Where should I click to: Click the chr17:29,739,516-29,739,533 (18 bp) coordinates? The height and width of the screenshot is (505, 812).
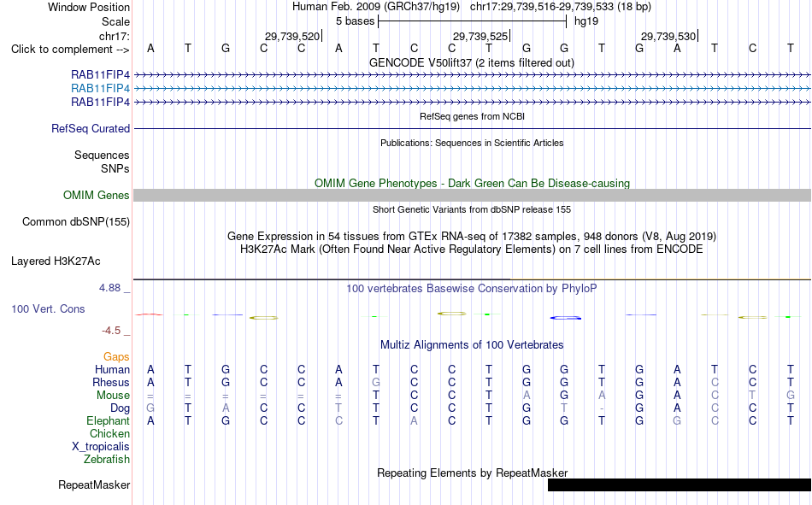[x=561, y=7]
